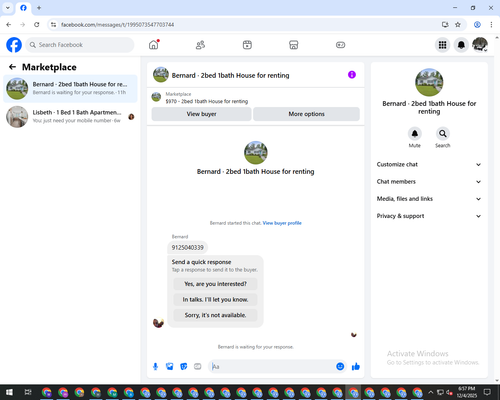
Task: Open the Windows notification center
Action: click(488, 392)
